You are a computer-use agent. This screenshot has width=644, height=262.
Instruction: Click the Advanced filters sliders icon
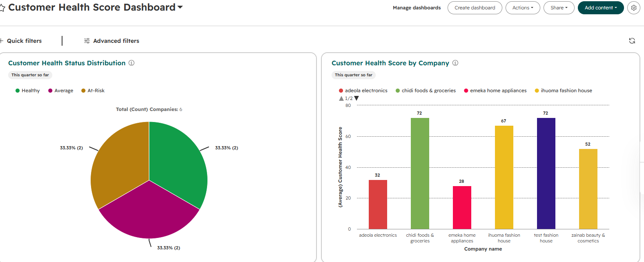coord(87,41)
